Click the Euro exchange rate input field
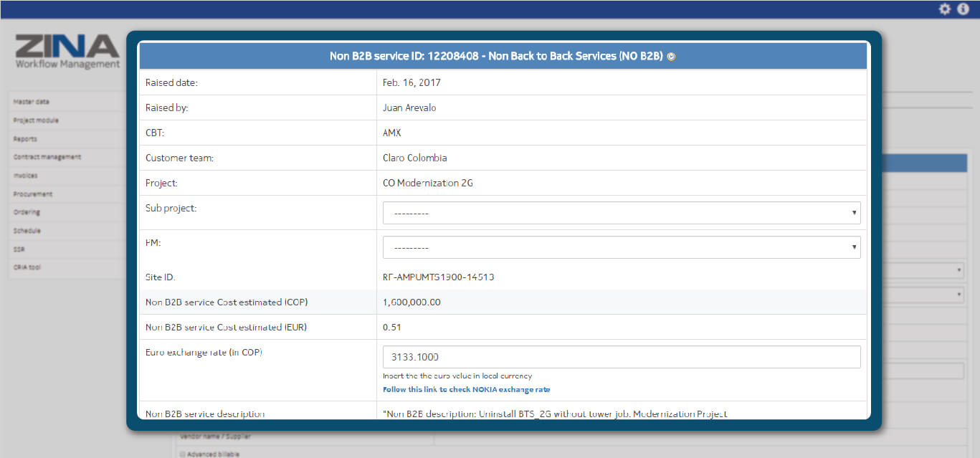980x458 pixels. tap(621, 357)
